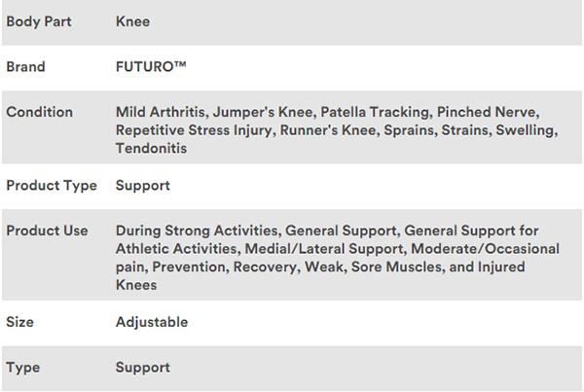Click the Knees text in Product Use
The height and width of the screenshot is (392, 584).
pos(136,286)
